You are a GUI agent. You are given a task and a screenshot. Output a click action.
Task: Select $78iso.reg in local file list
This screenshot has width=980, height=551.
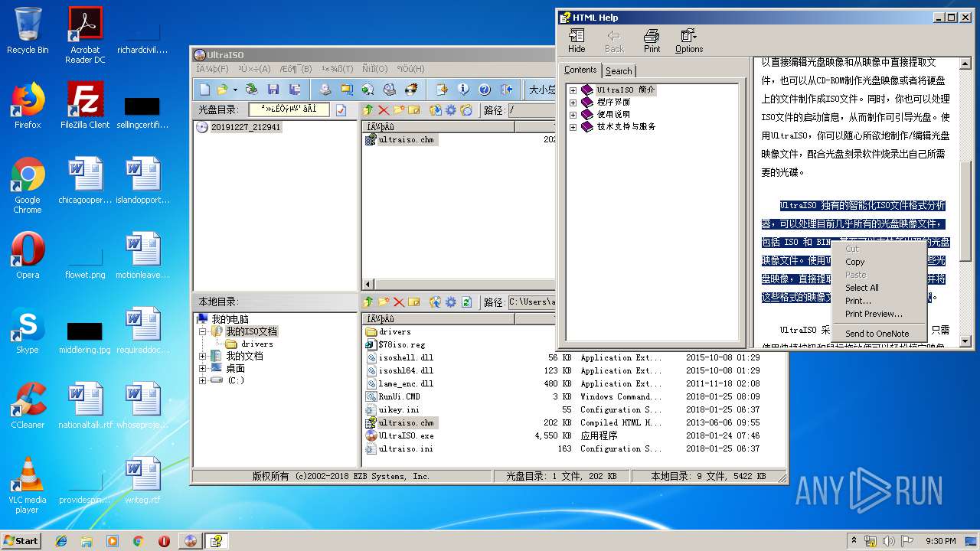pyautogui.click(x=401, y=345)
